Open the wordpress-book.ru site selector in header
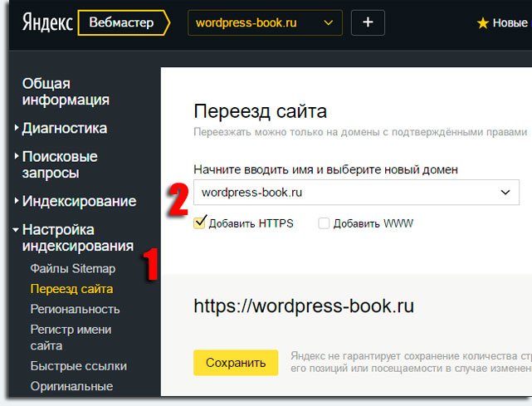Image resolution: width=532 pixels, height=406 pixels. [x=265, y=22]
